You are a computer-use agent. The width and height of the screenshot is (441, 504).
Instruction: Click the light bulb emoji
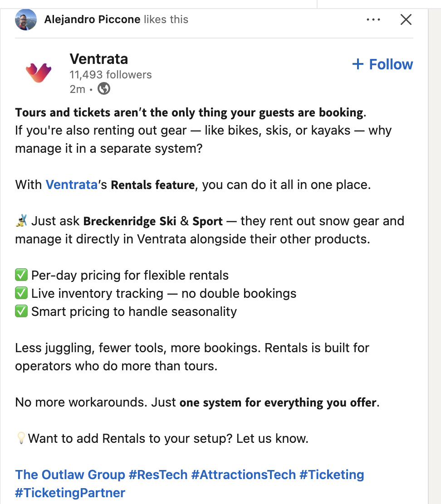(x=21, y=438)
